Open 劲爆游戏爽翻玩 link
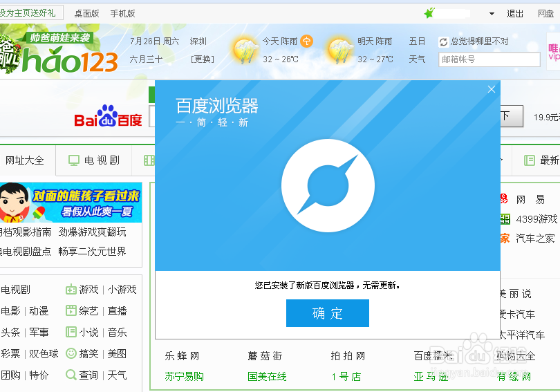 (x=92, y=232)
